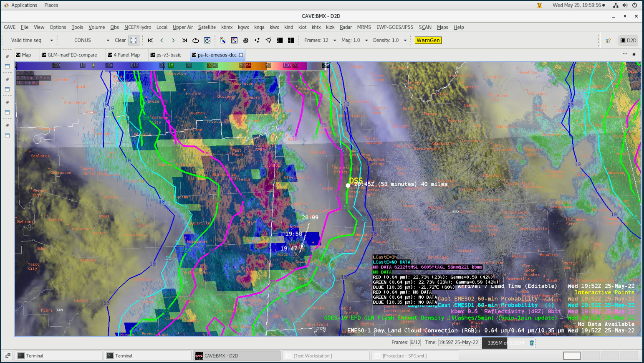Click the three-dots points tool icon
Viewport: 644px width, 363px height.
pyautogui.click(x=257, y=41)
